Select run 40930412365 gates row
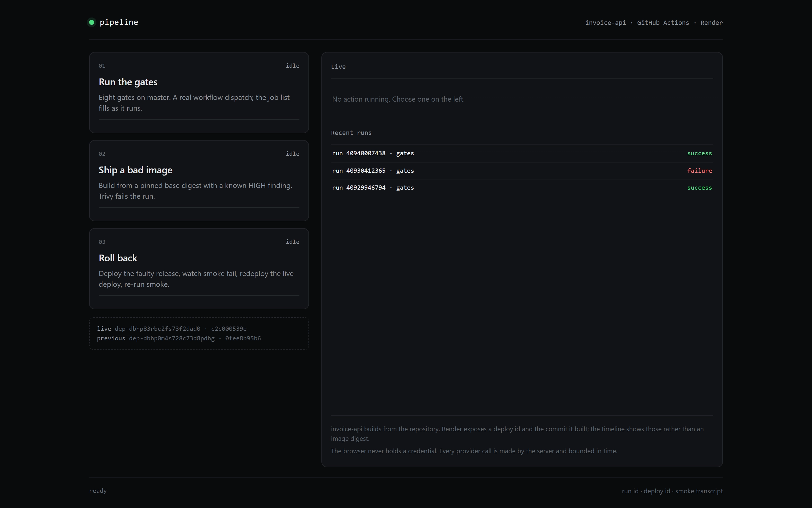The image size is (812, 508). [x=522, y=171]
